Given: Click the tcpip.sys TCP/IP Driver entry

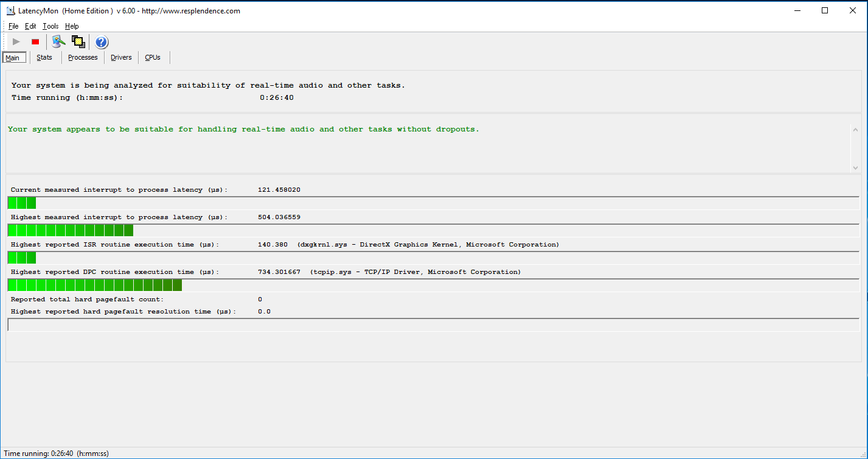Looking at the screenshot, I should (415, 272).
